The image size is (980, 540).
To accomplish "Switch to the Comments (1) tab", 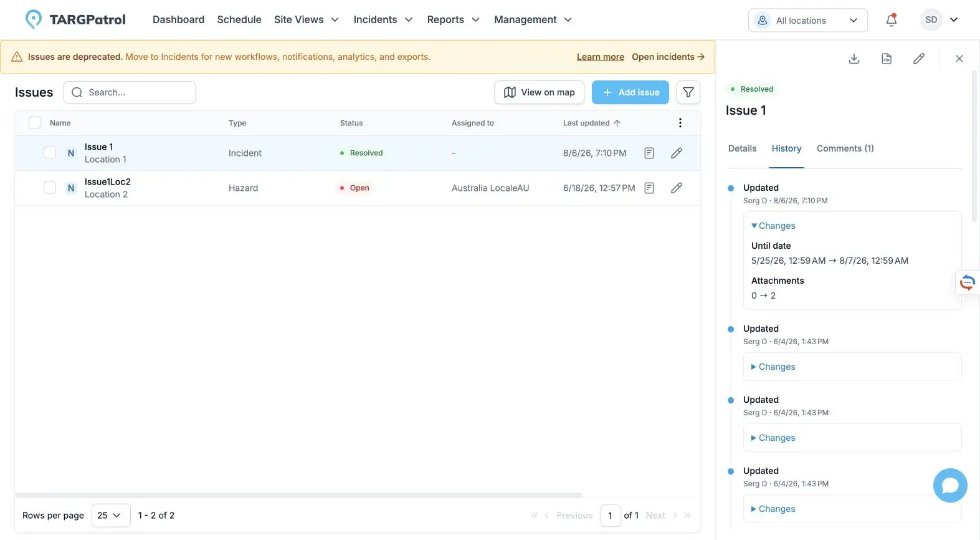I will click(x=845, y=148).
